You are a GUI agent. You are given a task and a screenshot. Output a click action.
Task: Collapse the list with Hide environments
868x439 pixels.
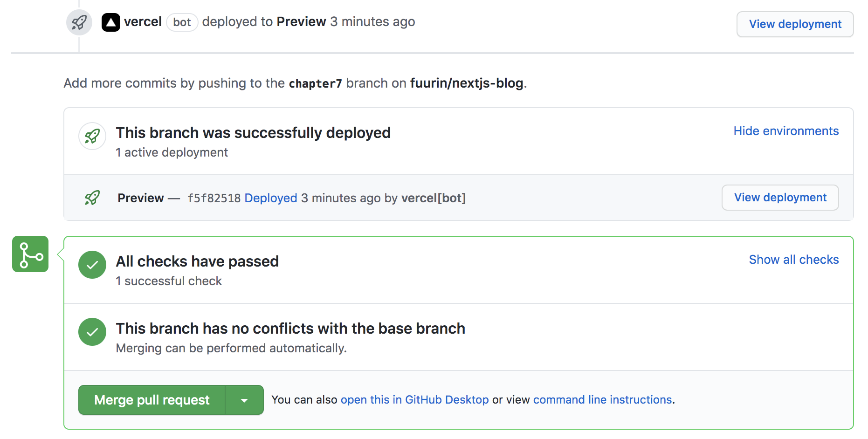pos(786,131)
